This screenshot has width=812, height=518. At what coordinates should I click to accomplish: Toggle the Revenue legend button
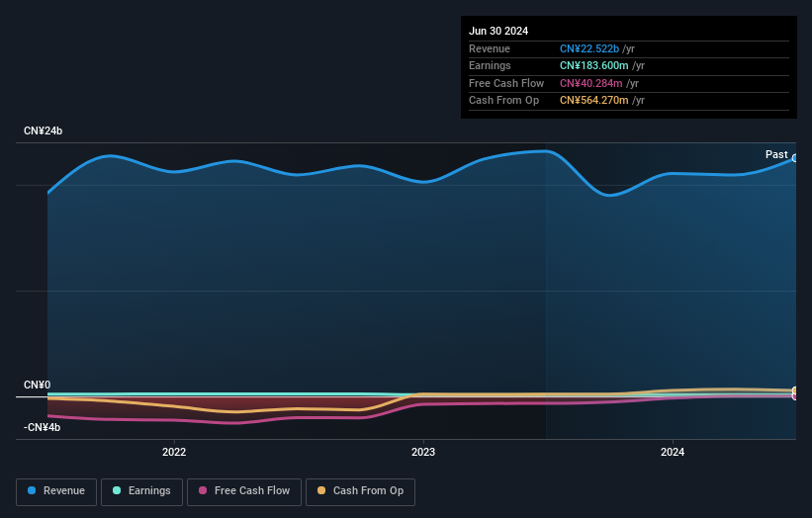tap(56, 491)
